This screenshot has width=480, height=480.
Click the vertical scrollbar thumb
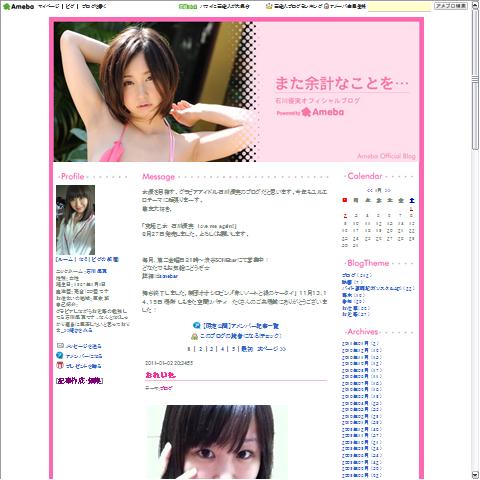475,80
